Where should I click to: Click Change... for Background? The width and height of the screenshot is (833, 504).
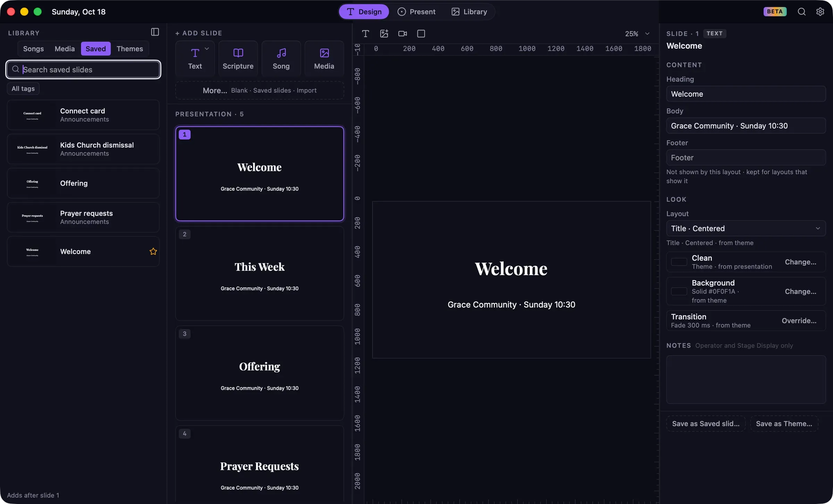800,292
